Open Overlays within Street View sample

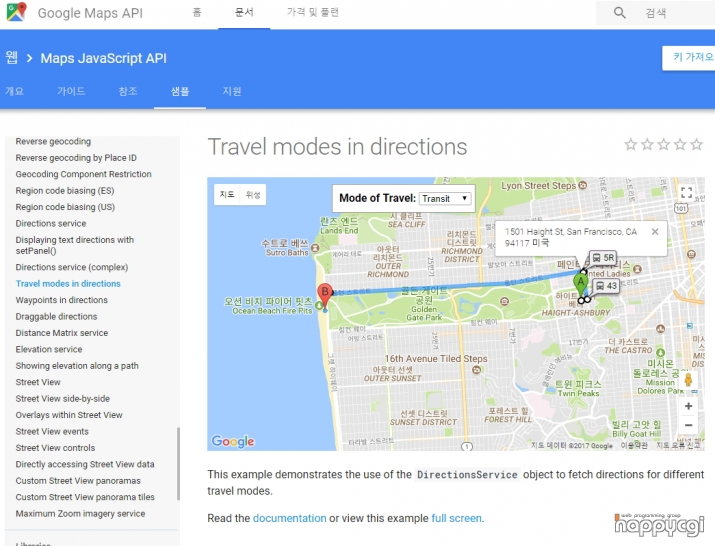click(69, 415)
